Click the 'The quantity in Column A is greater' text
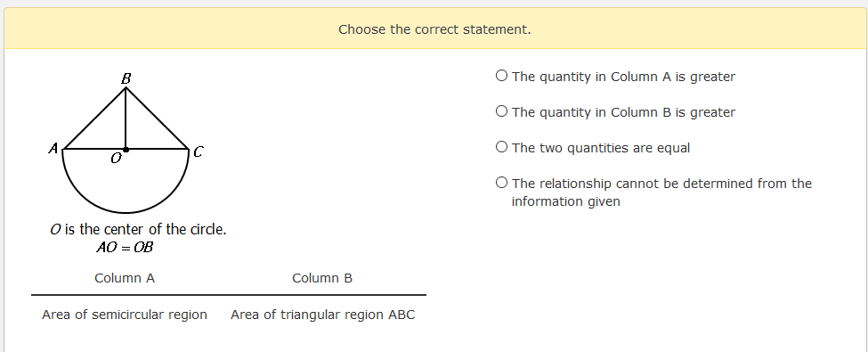Image resolution: width=868 pixels, height=352 pixels. tap(623, 77)
